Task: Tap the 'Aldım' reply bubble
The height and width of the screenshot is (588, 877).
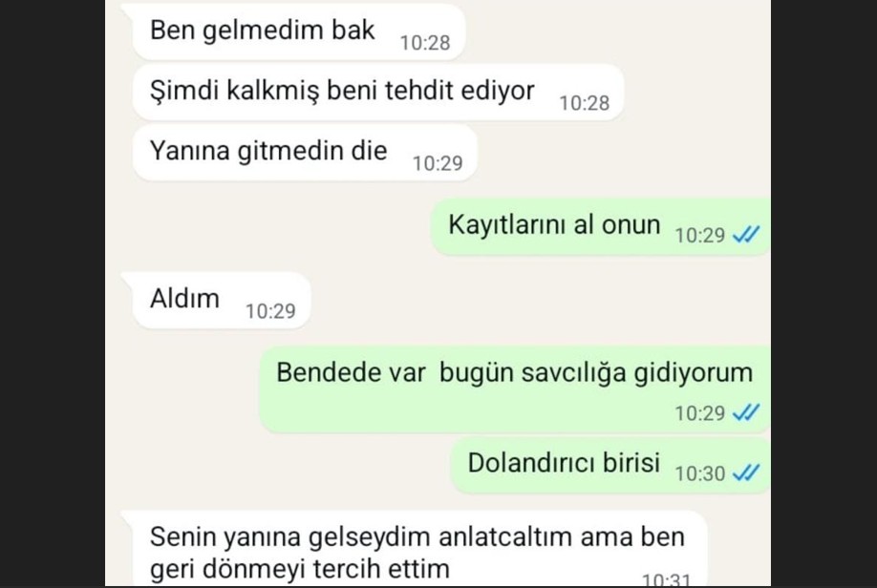Action: coord(222,300)
